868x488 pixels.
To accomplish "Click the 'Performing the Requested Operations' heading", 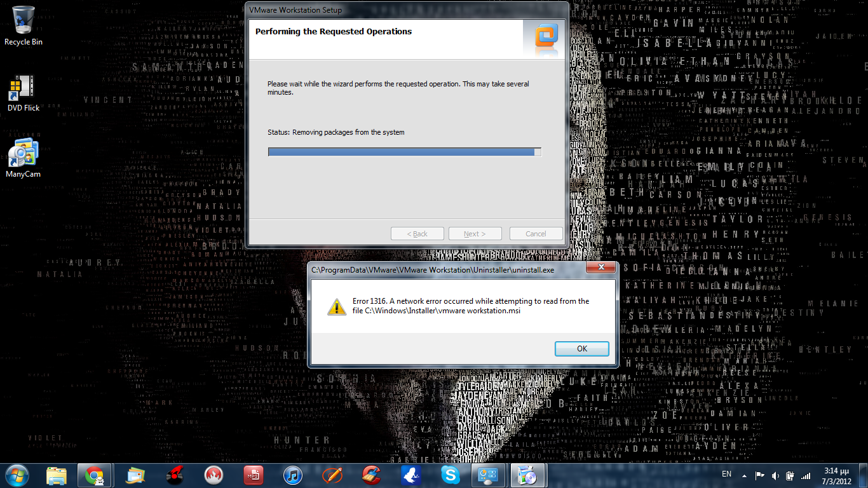I will click(x=334, y=31).
